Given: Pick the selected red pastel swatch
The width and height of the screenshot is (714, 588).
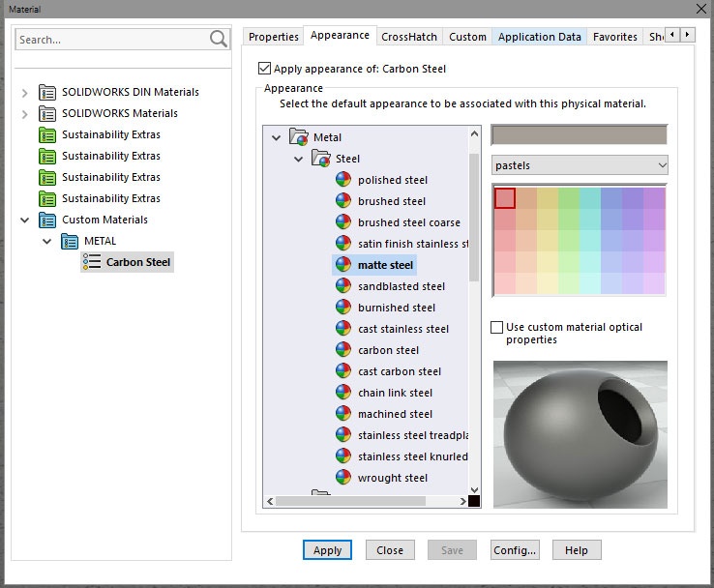Looking at the screenshot, I should [504, 198].
